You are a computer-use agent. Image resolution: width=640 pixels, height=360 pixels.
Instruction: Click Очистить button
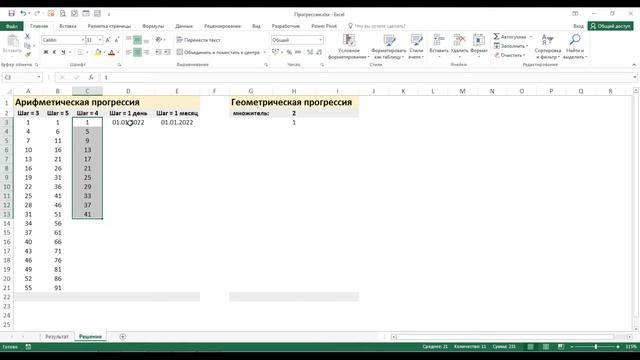point(509,55)
